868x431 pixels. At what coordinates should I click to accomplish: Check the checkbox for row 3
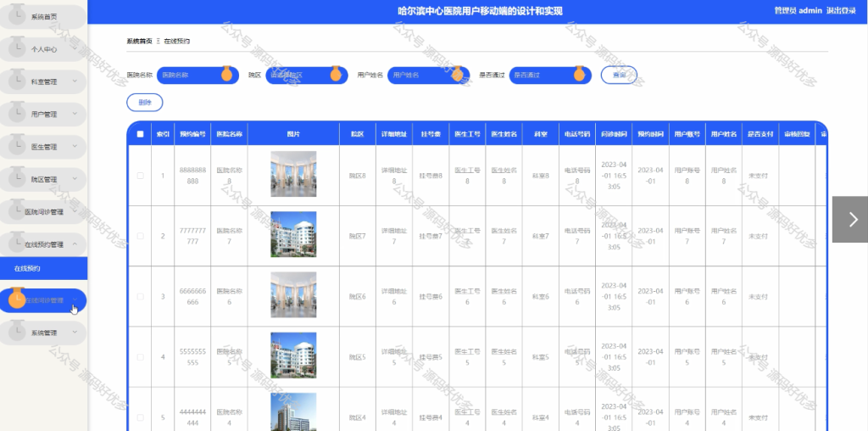[x=140, y=296]
